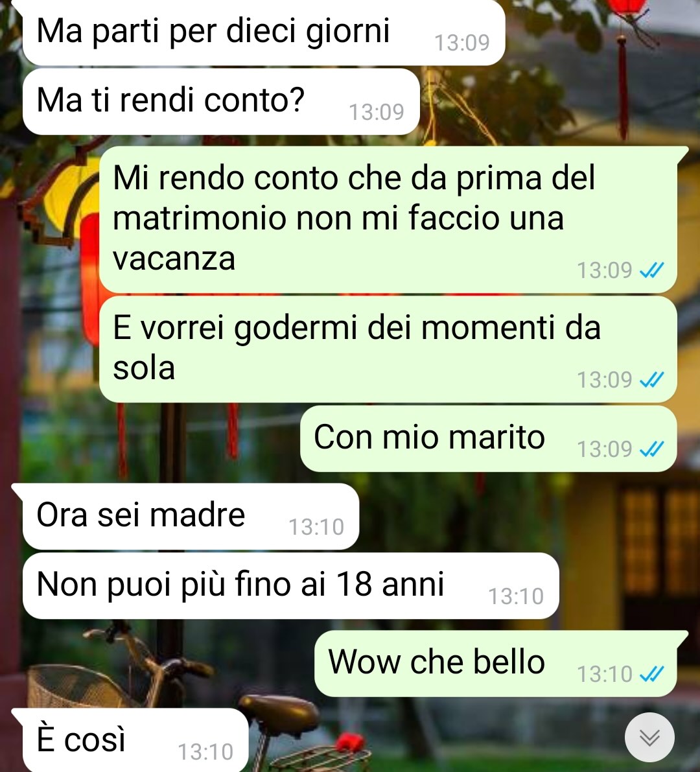Tap the 13:10 timestamp of 'Ora sei madre'
This screenshot has width=700, height=772.
tap(316, 527)
